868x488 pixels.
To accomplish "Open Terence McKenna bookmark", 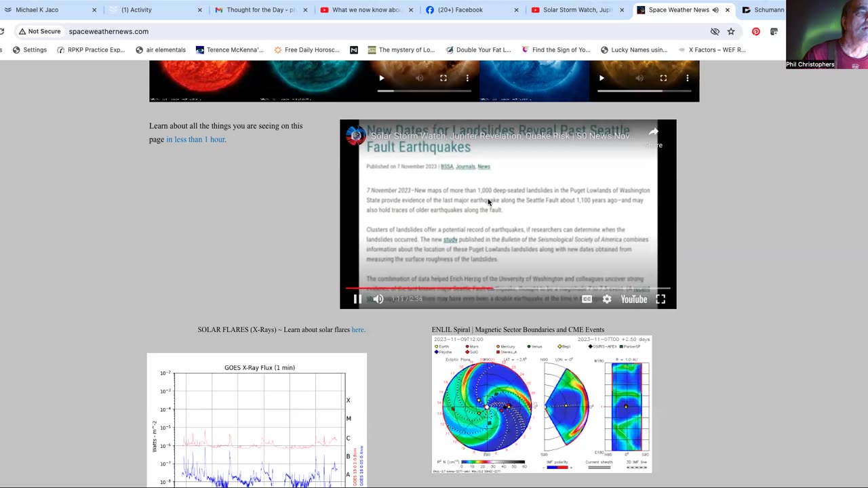I will [229, 49].
